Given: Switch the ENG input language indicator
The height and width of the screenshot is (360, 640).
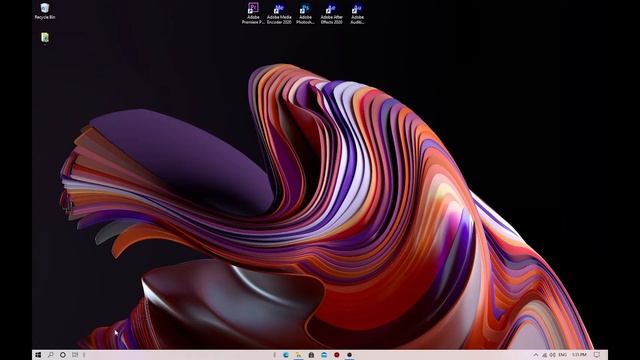Looking at the screenshot, I should click(562, 355).
